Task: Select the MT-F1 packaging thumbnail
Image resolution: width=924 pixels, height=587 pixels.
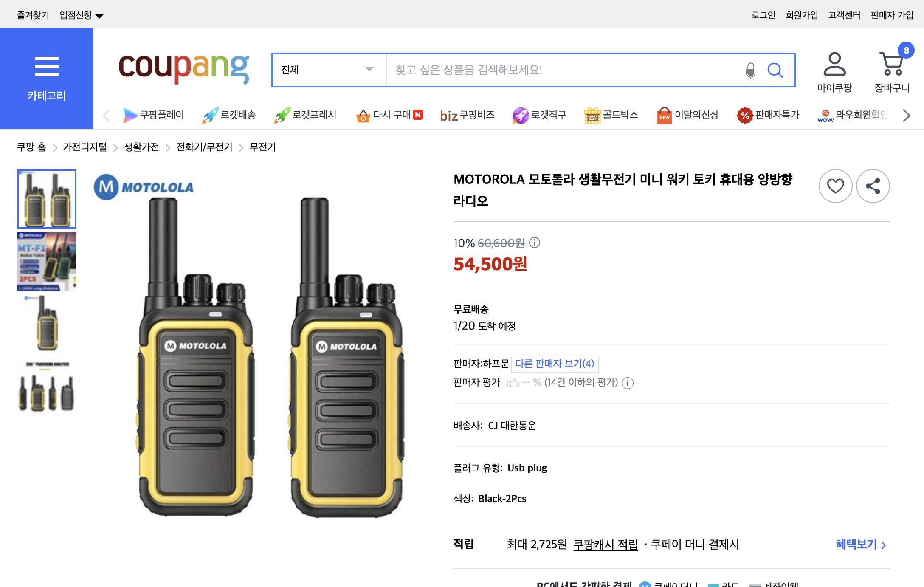Action: [x=46, y=261]
